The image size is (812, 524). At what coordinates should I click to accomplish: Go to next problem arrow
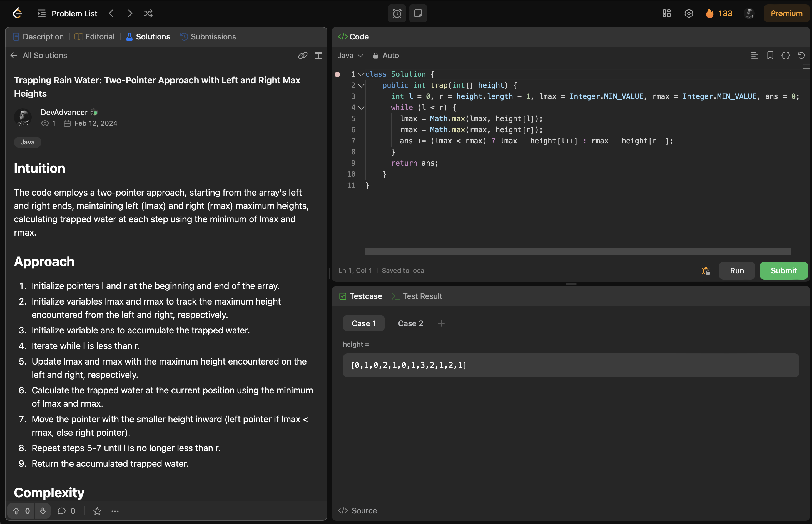130,13
